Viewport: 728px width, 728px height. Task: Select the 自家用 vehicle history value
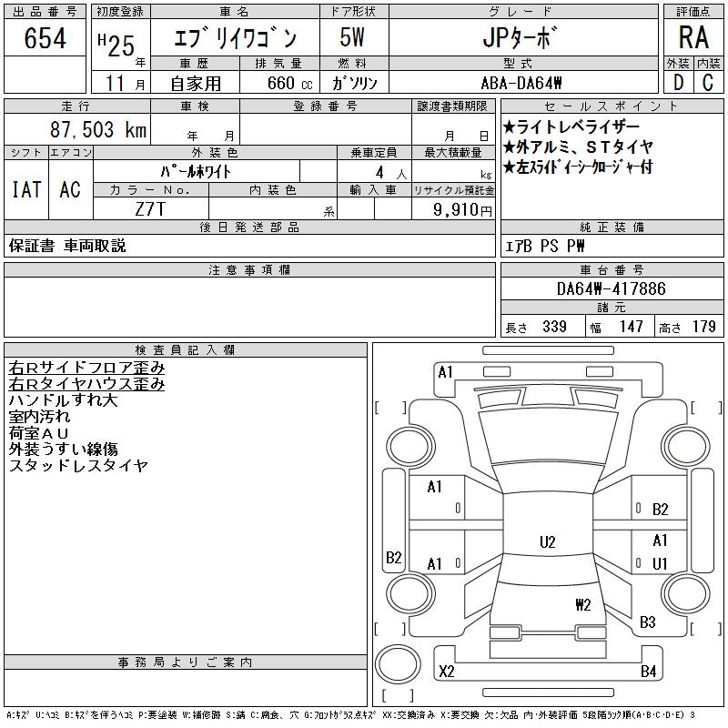(x=196, y=84)
